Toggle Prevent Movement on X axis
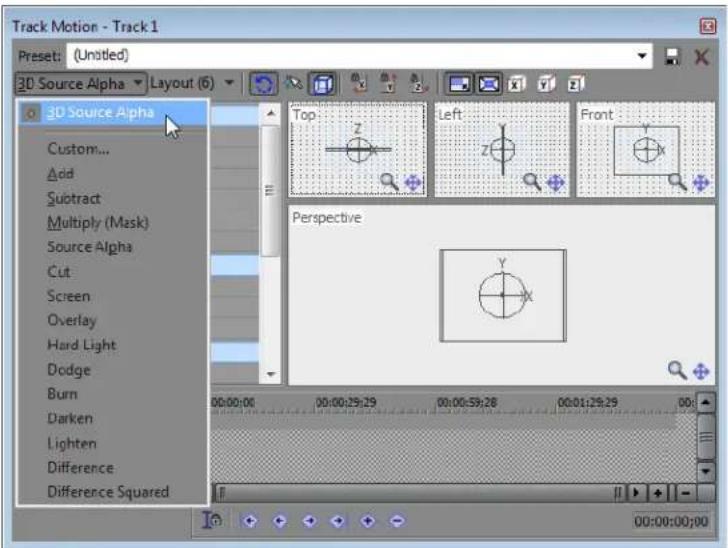728x548 pixels. click(358, 84)
